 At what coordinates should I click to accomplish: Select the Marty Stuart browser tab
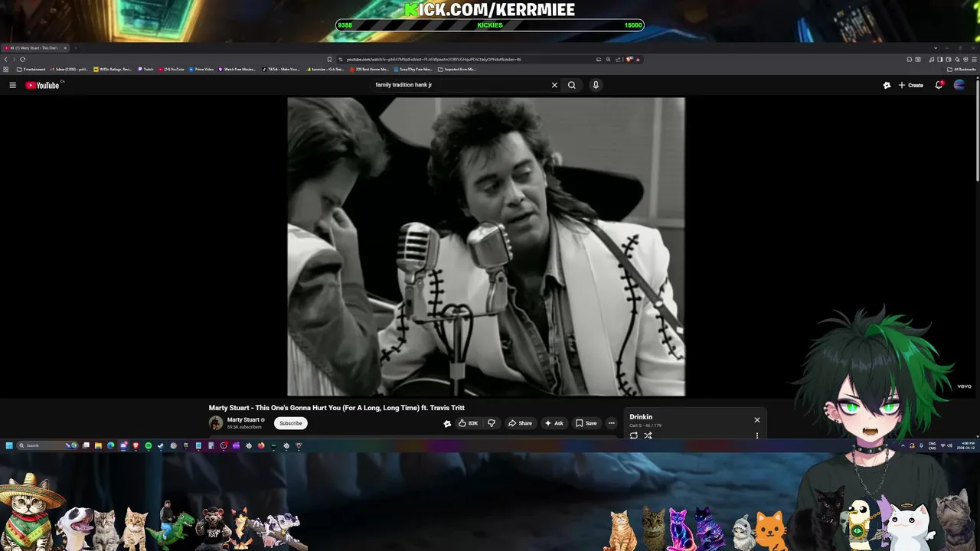pos(34,47)
